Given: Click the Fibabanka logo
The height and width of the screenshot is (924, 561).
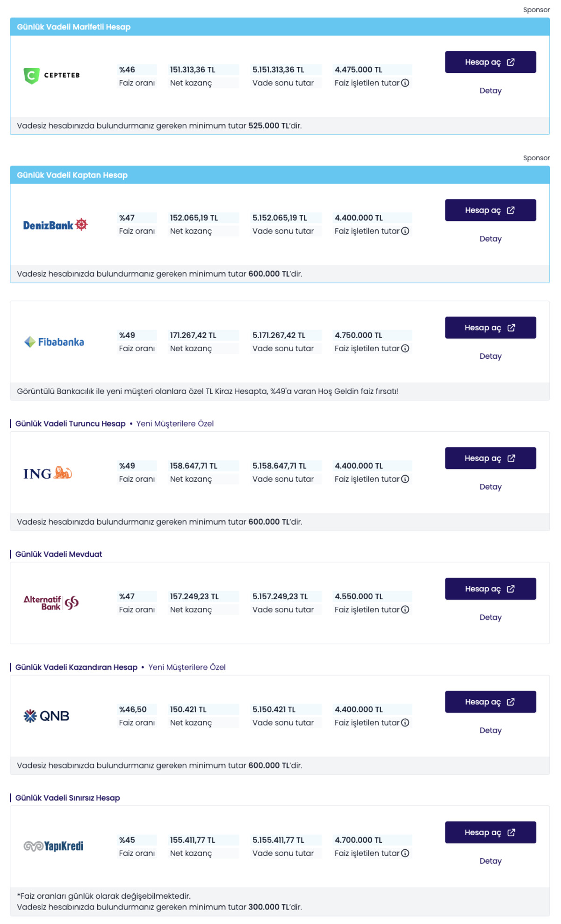Looking at the screenshot, I should tap(54, 342).
